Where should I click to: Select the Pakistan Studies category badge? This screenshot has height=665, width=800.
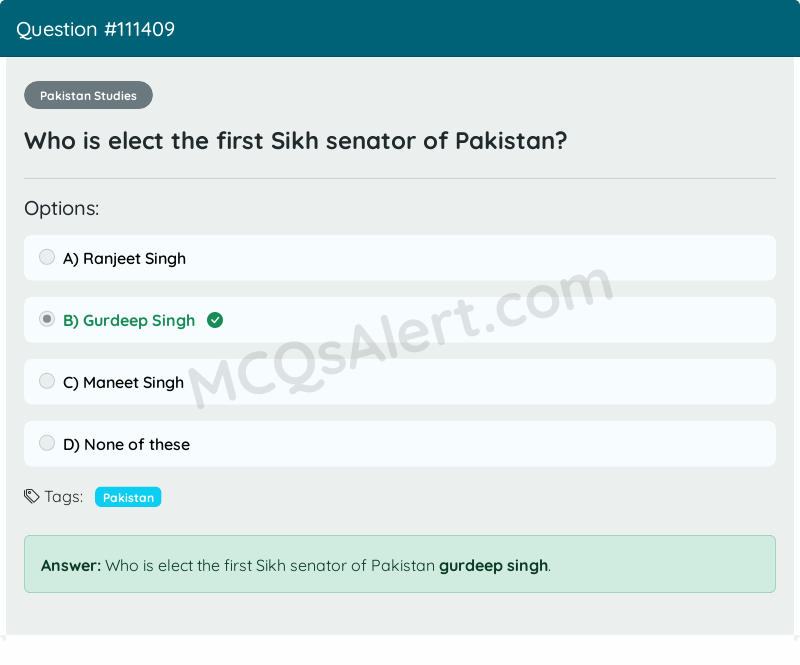tap(88, 95)
